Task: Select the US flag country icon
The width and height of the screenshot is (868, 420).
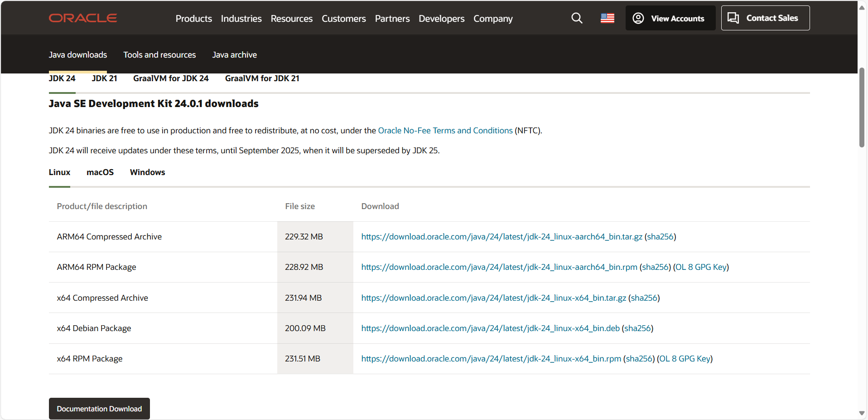Action: tap(608, 18)
